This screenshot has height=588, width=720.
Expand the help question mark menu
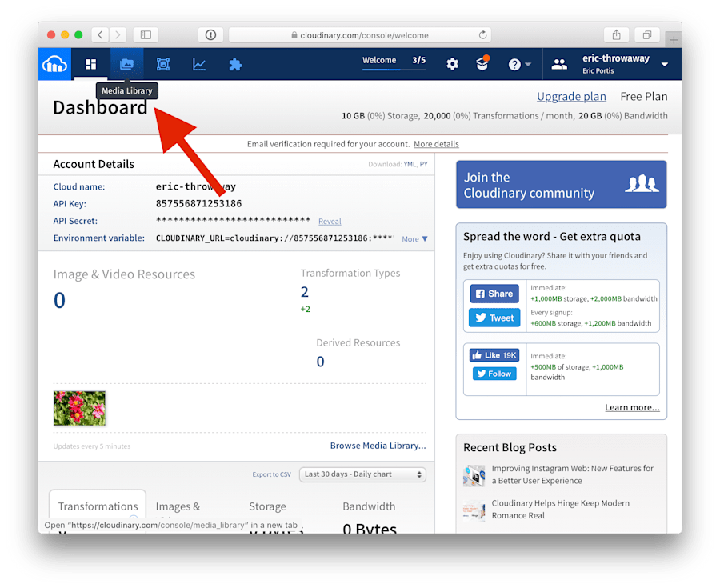pyautogui.click(x=518, y=64)
